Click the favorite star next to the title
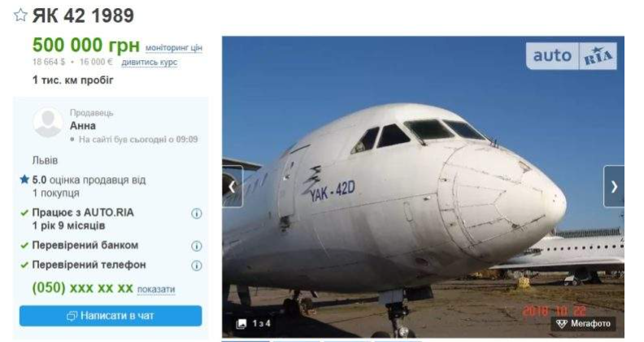The height and width of the screenshot is (342, 644). [x=20, y=15]
